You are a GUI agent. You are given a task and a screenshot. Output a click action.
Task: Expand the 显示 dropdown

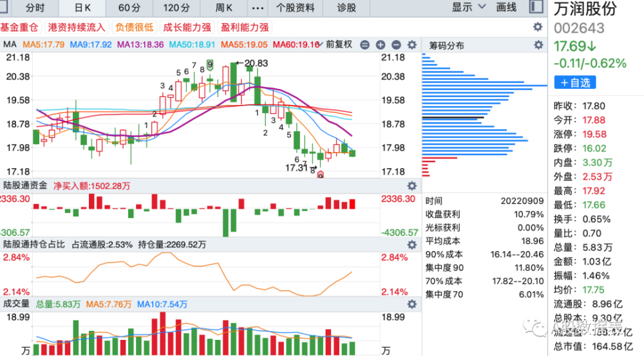click(x=469, y=7)
